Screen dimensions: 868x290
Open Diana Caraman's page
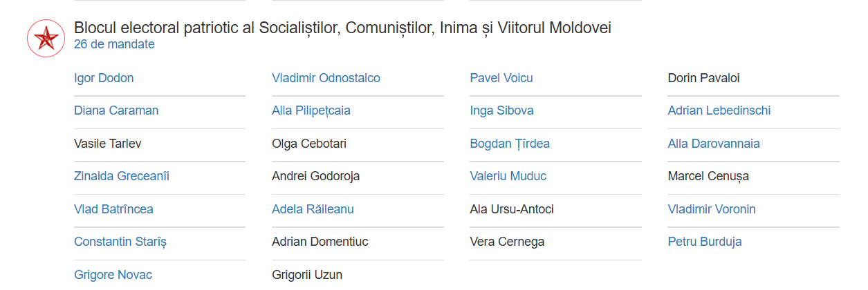pos(116,110)
